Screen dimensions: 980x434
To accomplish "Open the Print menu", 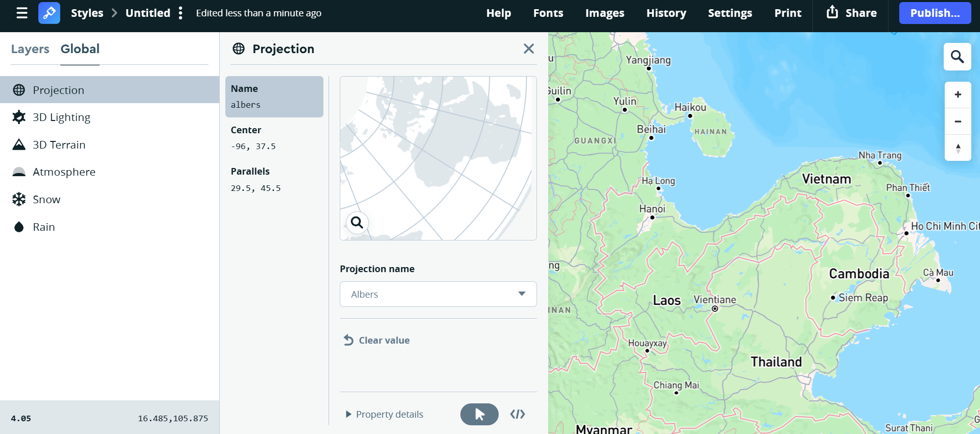I will pos(788,13).
